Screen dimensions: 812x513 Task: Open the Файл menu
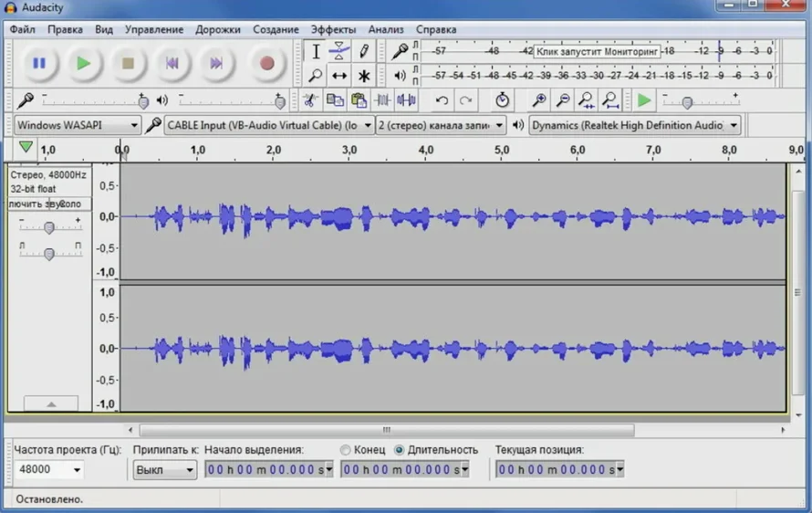(22, 29)
